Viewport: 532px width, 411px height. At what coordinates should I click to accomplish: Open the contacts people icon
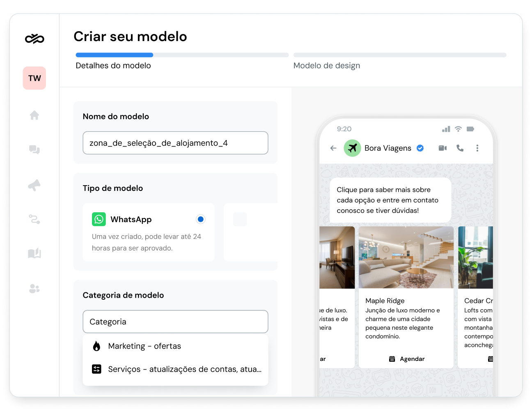(34, 289)
